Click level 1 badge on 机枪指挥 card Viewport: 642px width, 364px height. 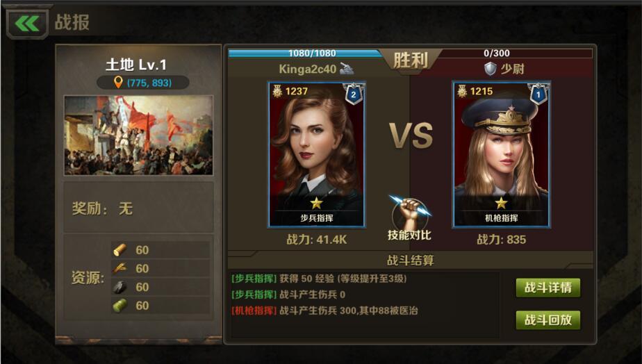538,94
